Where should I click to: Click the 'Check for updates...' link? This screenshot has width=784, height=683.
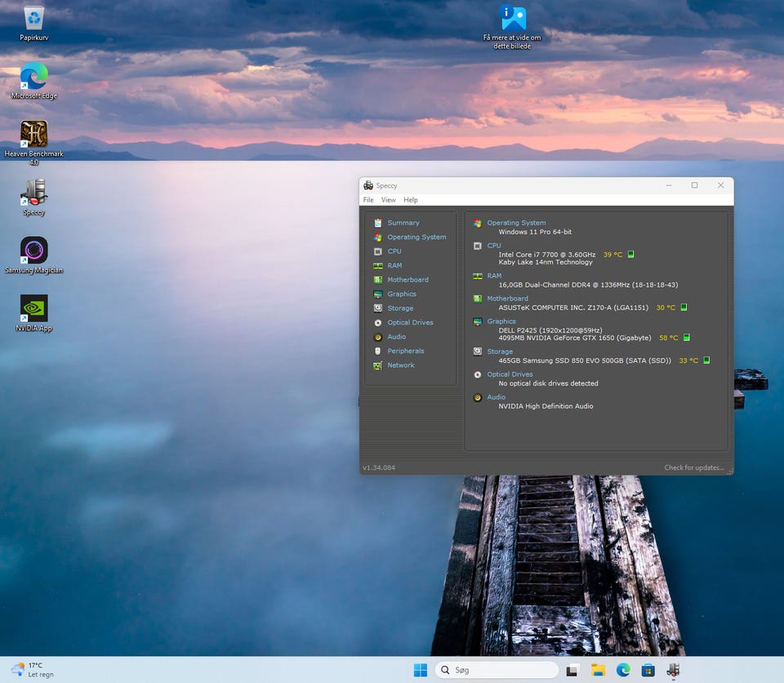click(x=694, y=467)
